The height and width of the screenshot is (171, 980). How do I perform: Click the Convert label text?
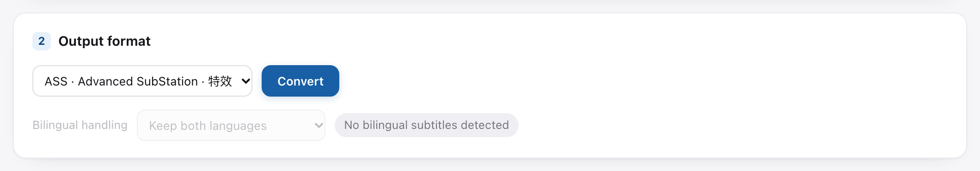[300, 81]
